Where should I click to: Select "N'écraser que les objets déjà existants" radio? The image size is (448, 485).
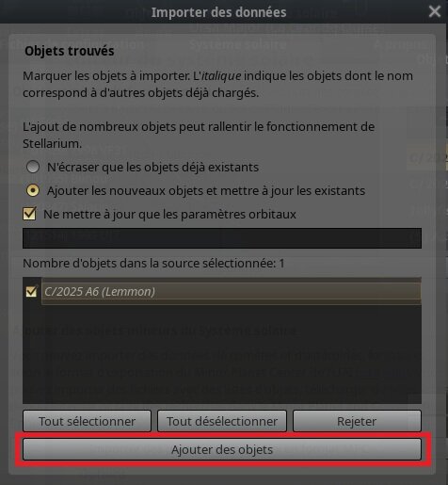(33, 167)
